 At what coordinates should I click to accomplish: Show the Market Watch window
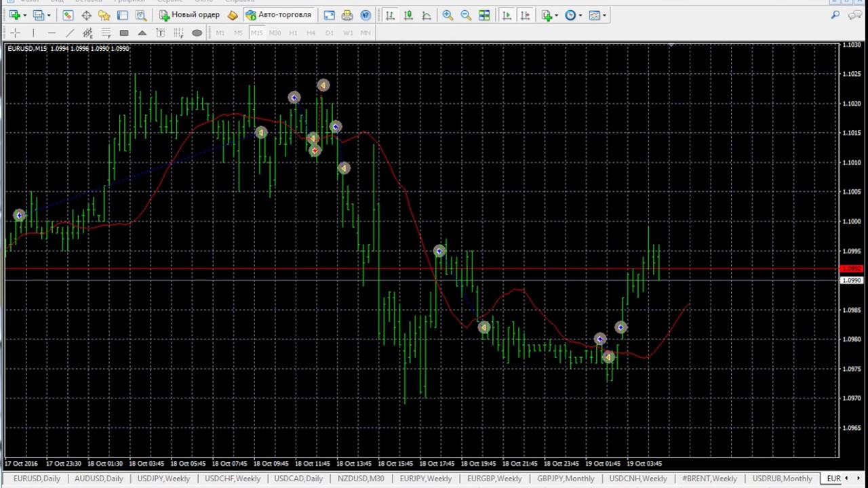tap(68, 15)
